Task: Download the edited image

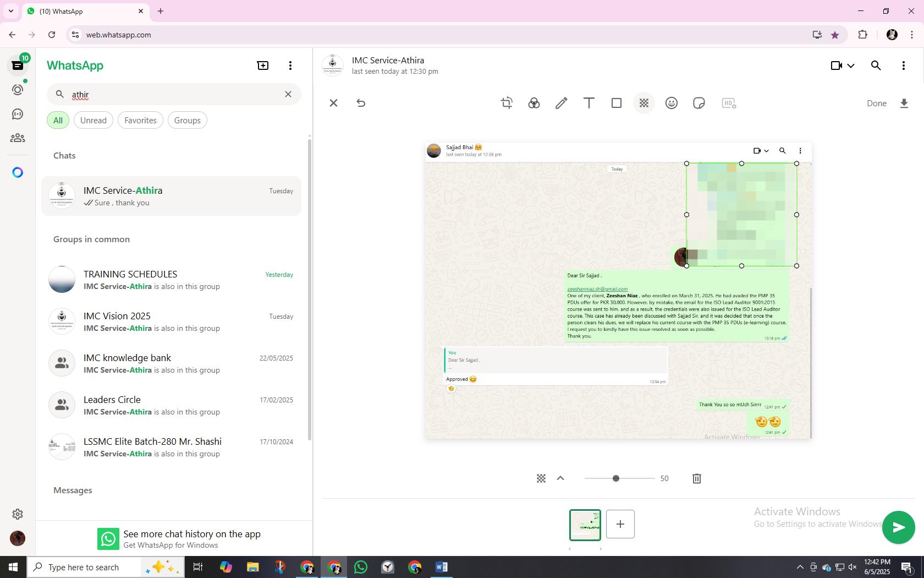Action: (904, 103)
